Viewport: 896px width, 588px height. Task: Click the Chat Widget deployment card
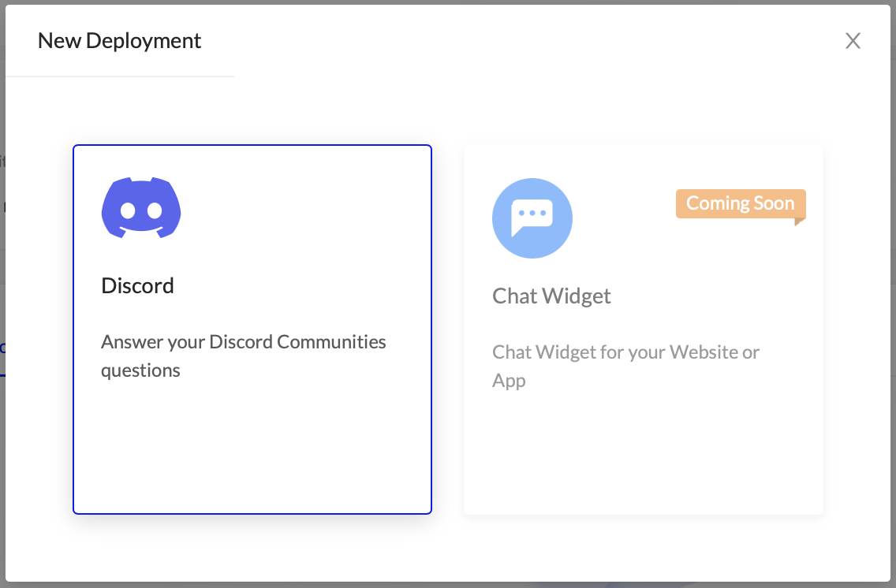tap(643, 441)
